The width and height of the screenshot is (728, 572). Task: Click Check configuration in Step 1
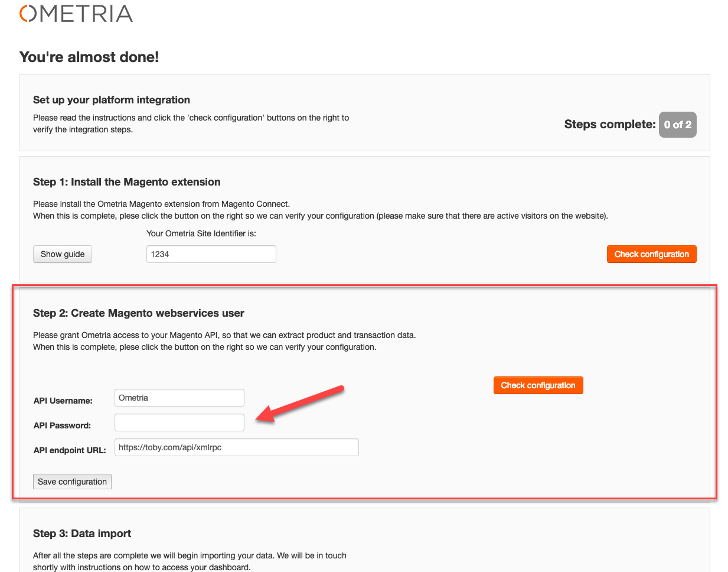[652, 254]
